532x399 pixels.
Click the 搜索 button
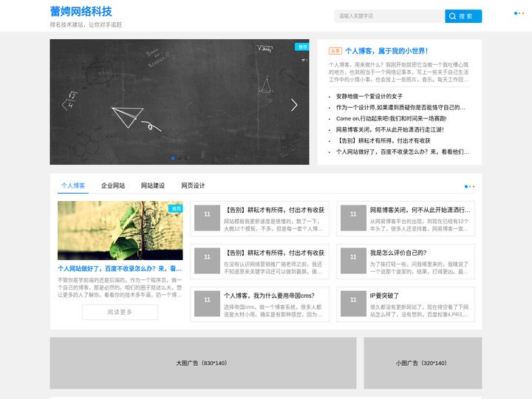pyautogui.click(x=463, y=16)
